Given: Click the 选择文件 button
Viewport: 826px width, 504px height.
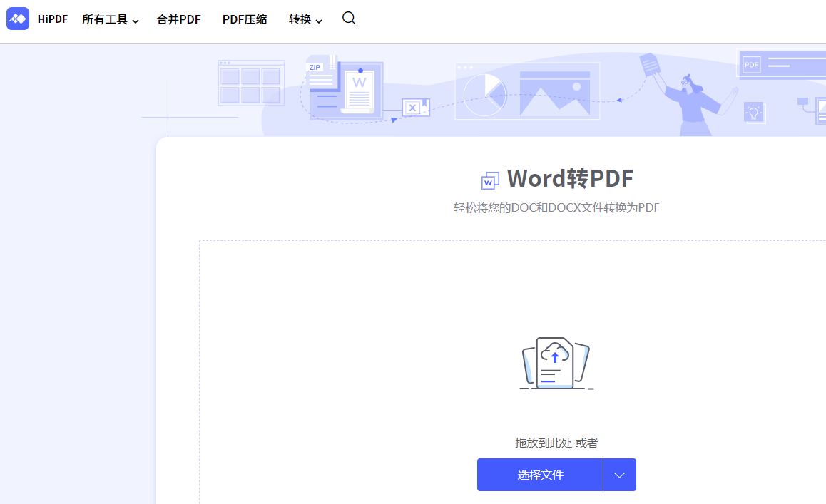Looking at the screenshot, I should click(x=541, y=475).
